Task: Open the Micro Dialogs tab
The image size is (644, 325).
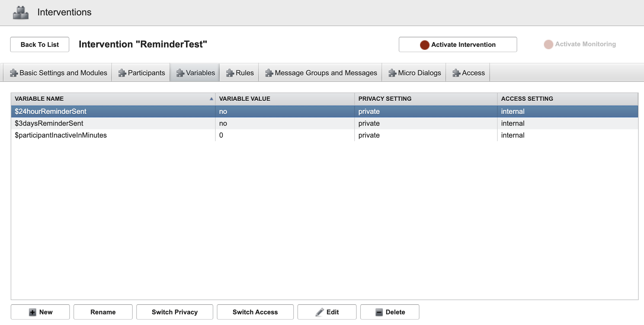Action: pos(414,73)
